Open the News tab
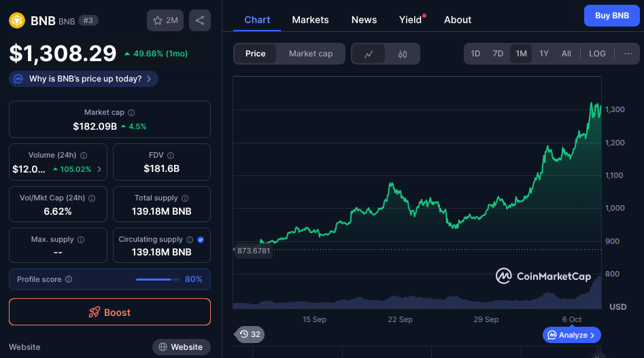644x358 pixels. click(364, 20)
